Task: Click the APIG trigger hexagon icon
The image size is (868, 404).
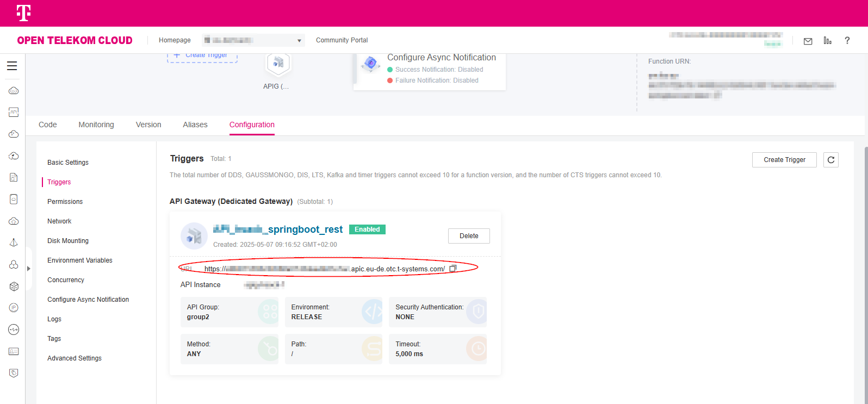Action: click(x=278, y=64)
